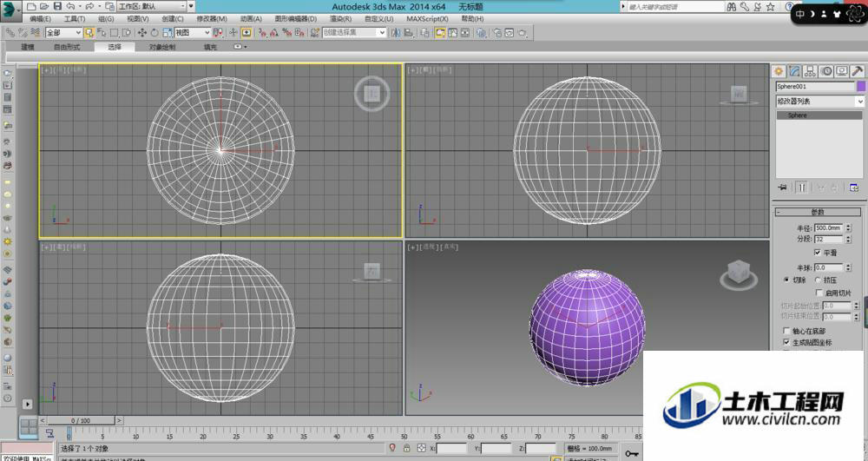This screenshot has height=461, width=868.
Task: Switch to the 自由形式 ribbon tab
Action: click(67, 47)
